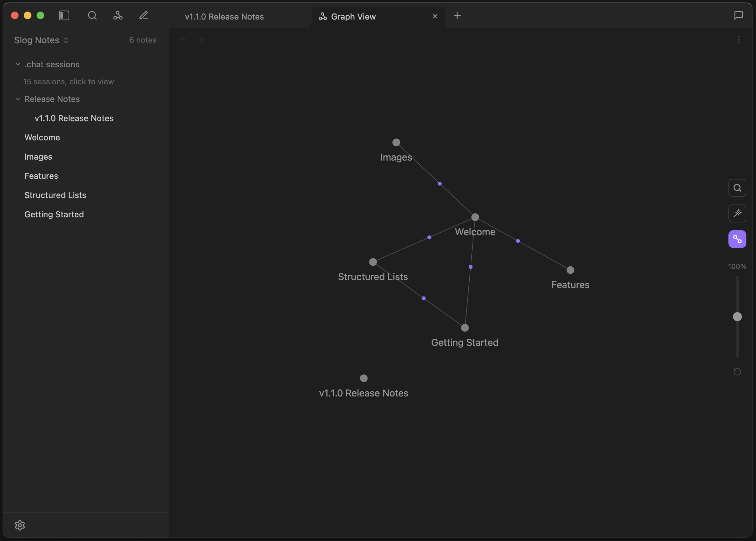The width and height of the screenshot is (756, 541).
Task: Open Settings via the gear icon
Action: coord(20,525)
